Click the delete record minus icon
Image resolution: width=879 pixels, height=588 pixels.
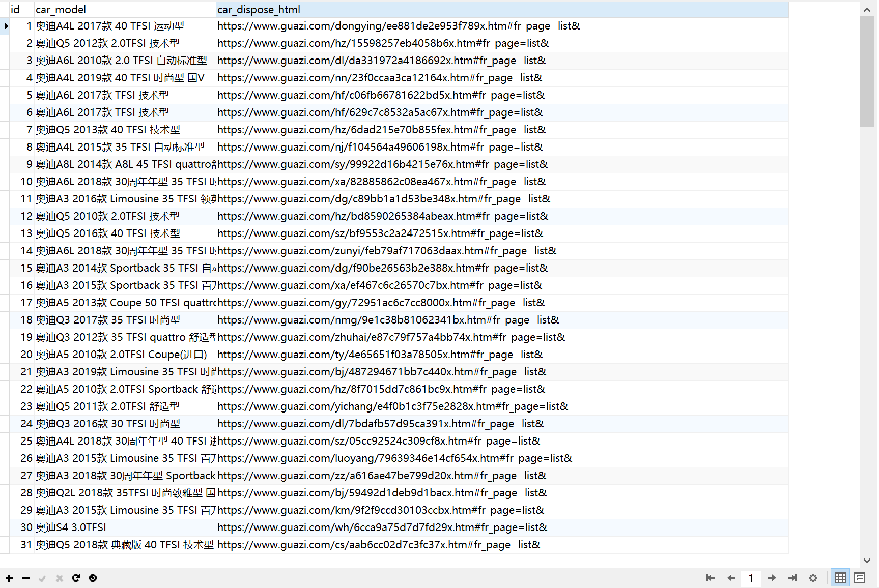point(26,578)
